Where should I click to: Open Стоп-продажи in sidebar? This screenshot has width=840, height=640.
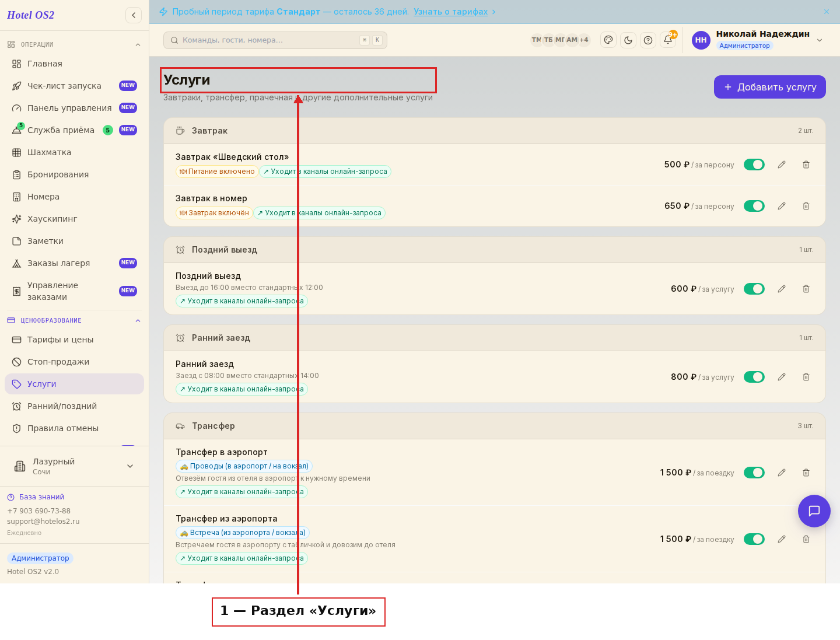coord(74,362)
